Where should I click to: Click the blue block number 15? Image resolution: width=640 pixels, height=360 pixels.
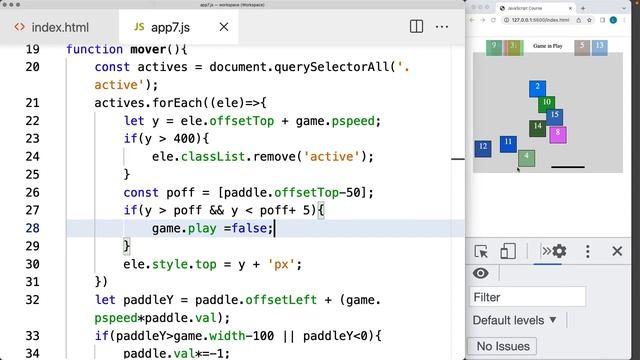coord(555,117)
